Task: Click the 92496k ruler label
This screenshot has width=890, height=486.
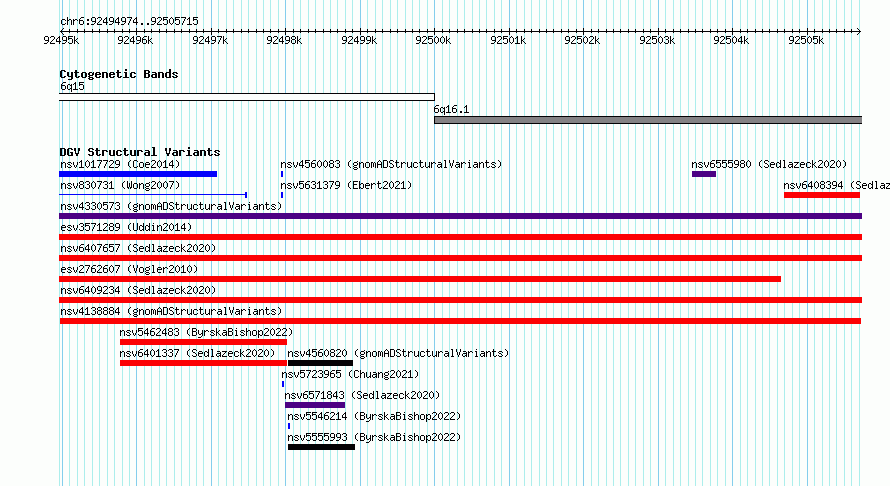Action: click(x=135, y=40)
